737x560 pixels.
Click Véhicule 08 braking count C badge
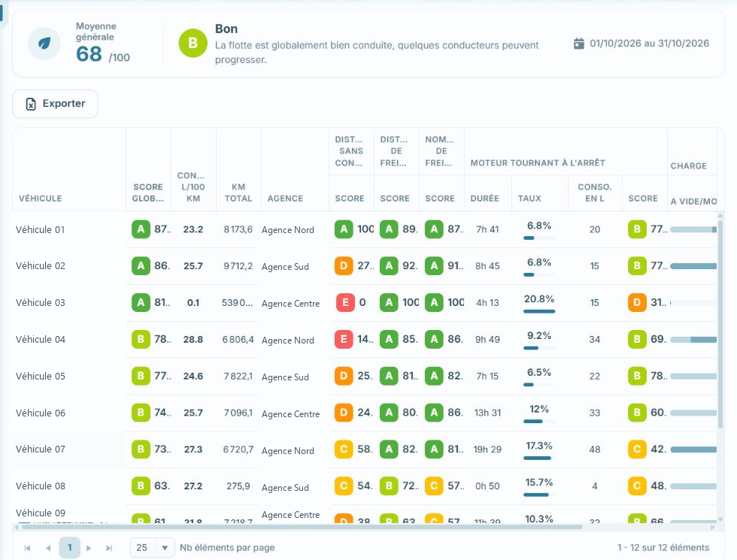coord(434,486)
